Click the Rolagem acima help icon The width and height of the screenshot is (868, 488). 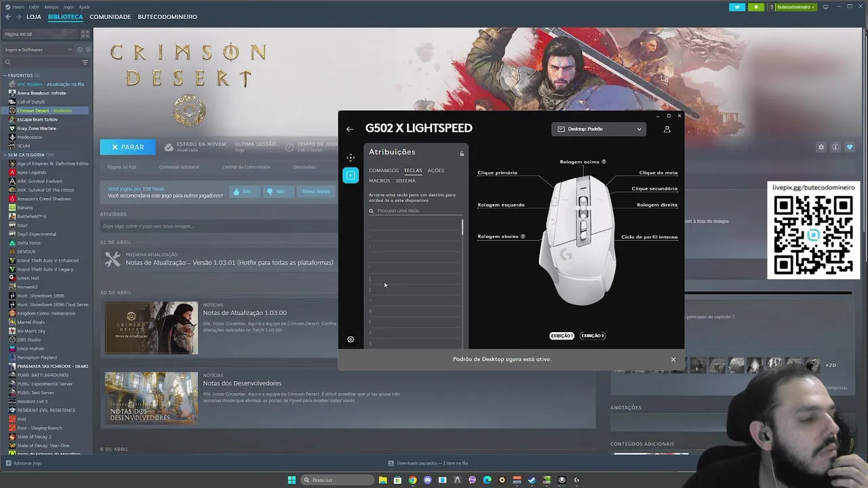(x=604, y=162)
